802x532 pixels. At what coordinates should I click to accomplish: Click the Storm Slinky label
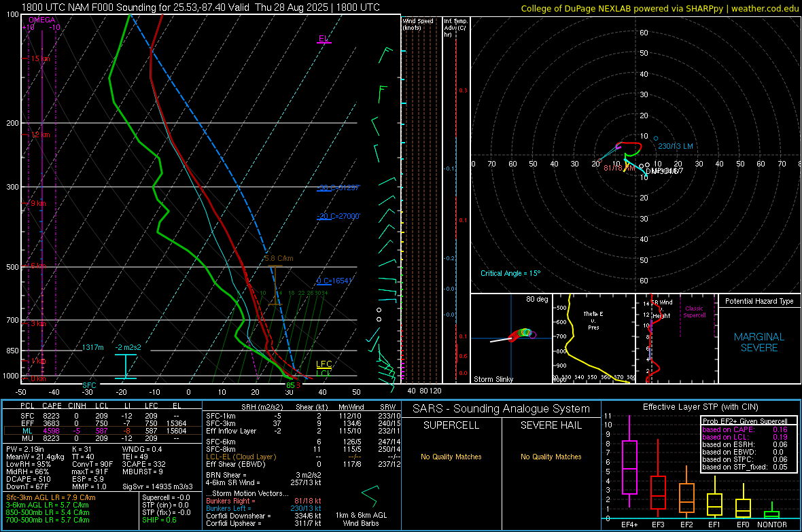[493, 379]
